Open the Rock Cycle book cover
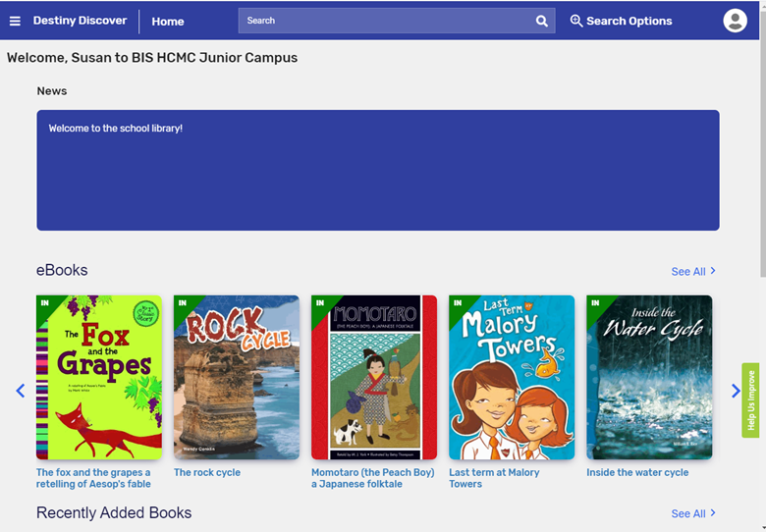 click(x=237, y=377)
